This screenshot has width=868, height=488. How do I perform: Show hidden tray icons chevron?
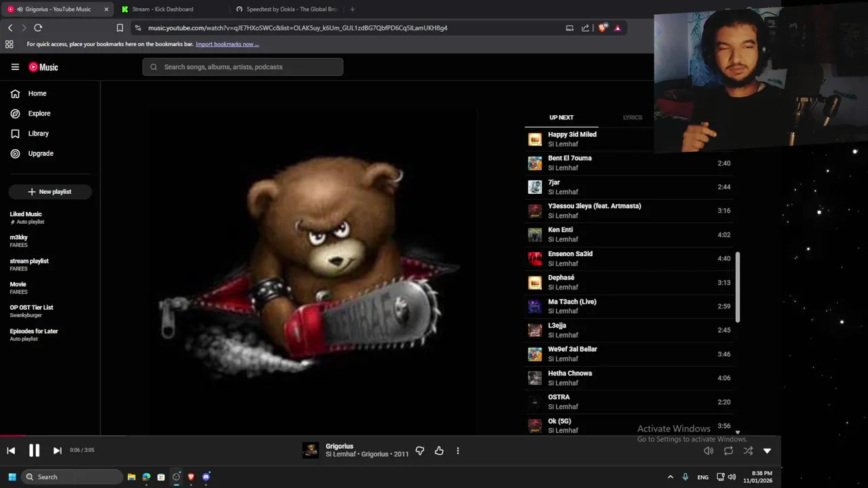[670, 477]
